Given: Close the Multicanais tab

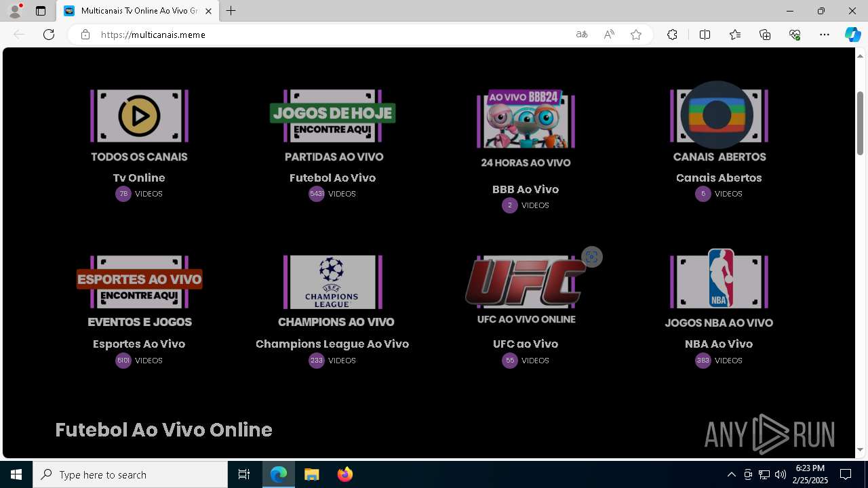Looking at the screenshot, I should (208, 11).
